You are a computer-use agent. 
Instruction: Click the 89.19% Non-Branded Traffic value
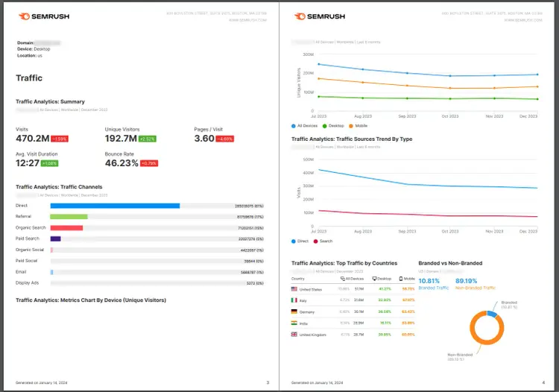point(466,281)
